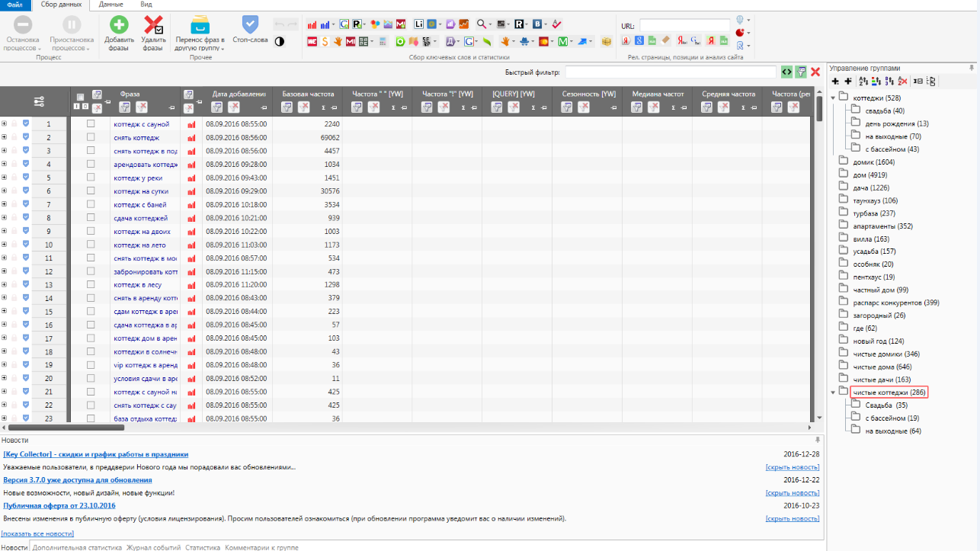Open dropdown arrow next to lightbulb icon

pyautogui.click(x=749, y=21)
